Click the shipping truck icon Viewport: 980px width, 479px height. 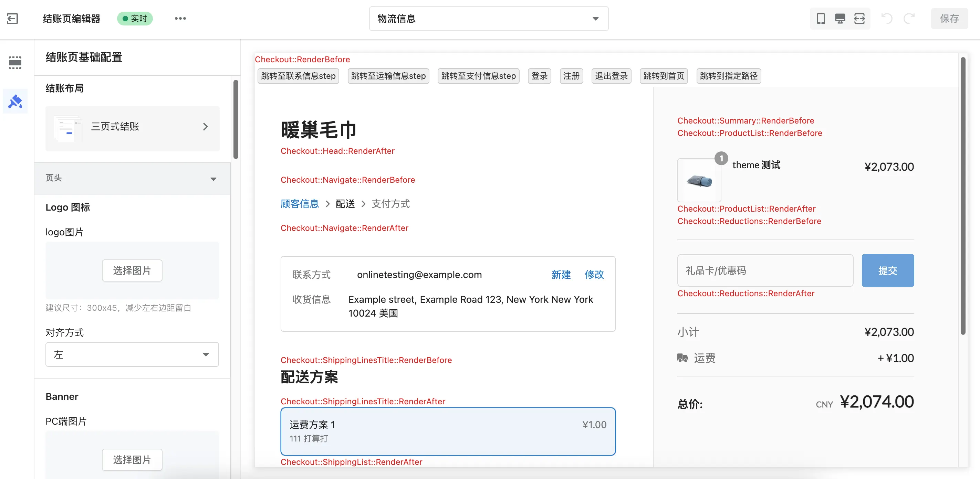(x=682, y=358)
